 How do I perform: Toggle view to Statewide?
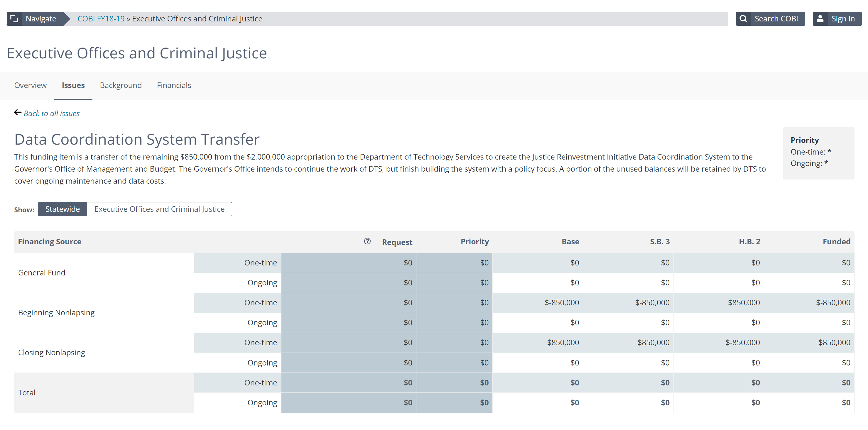point(62,209)
